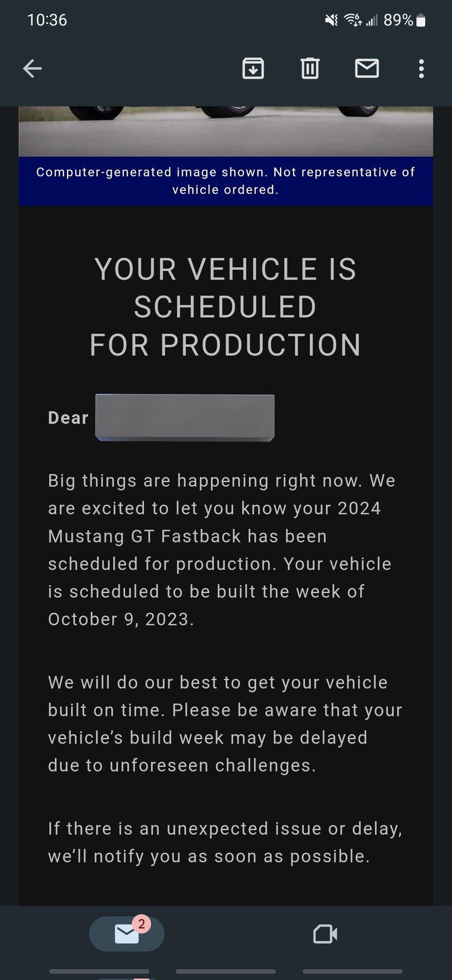Tap the car image at email top
The height and width of the screenshot is (980, 452).
coord(226,131)
